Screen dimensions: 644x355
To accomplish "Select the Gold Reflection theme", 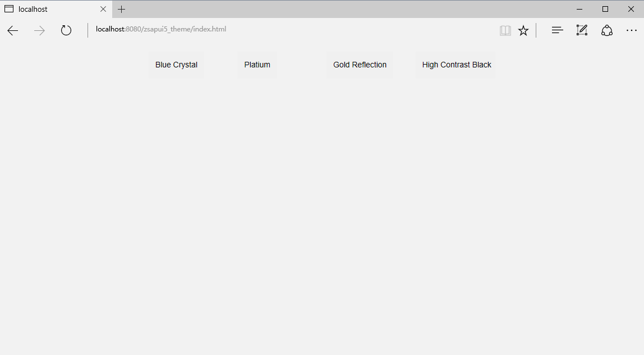I will click(x=360, y=65).
